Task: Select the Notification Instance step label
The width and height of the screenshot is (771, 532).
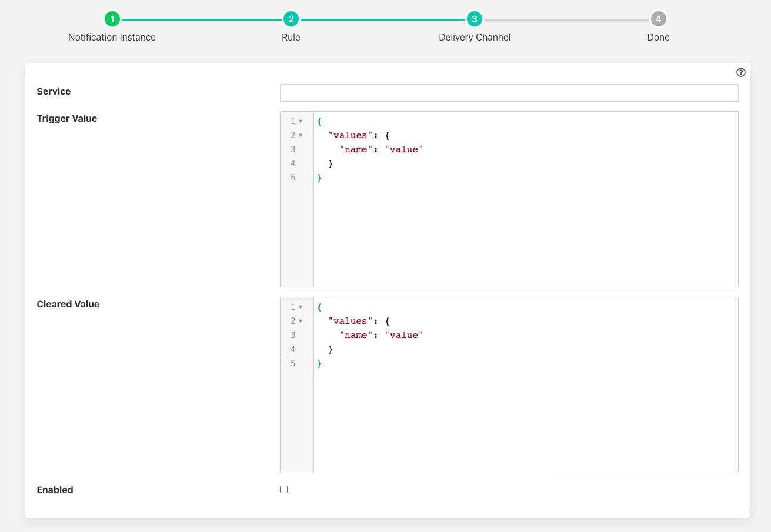Action: tap(112, 37)
